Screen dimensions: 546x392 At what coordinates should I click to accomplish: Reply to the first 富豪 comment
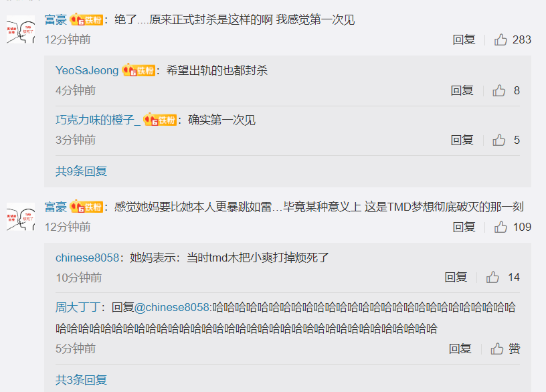(464, 39)
